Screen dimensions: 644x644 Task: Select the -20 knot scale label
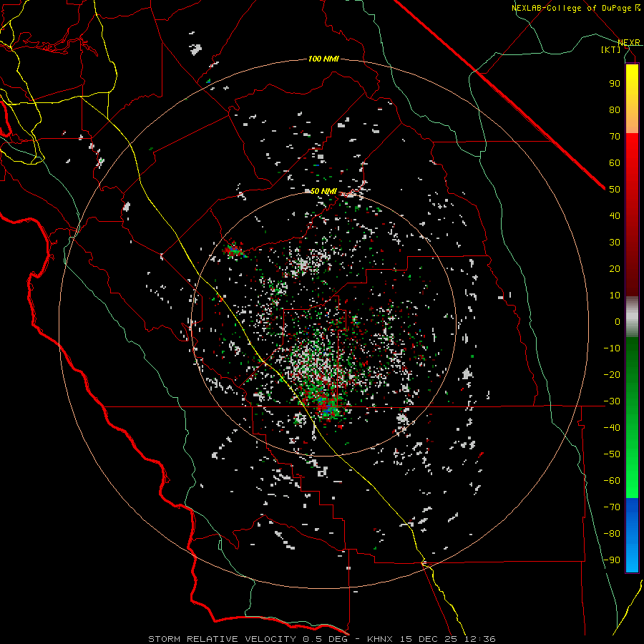click(612, 375)
